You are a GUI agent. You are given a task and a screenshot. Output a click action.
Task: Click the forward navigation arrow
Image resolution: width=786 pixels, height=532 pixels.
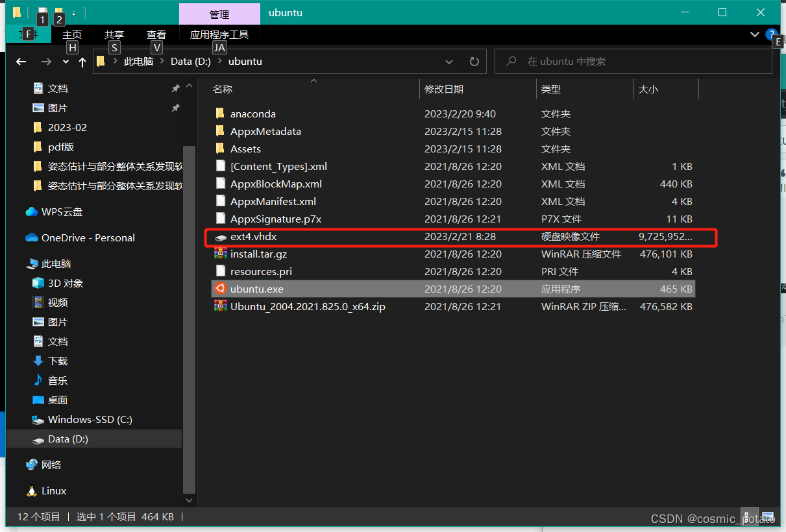pyautogui.click(x=45, y=62)
